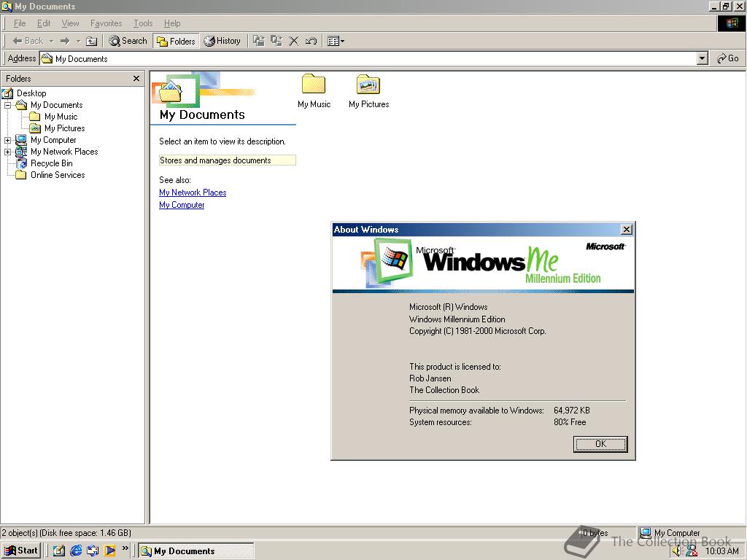Viewport: 747px width, 560px height.
Task: Select My Pictures in the folder tree
Action: pyautogui.click(x=64, y=128)
